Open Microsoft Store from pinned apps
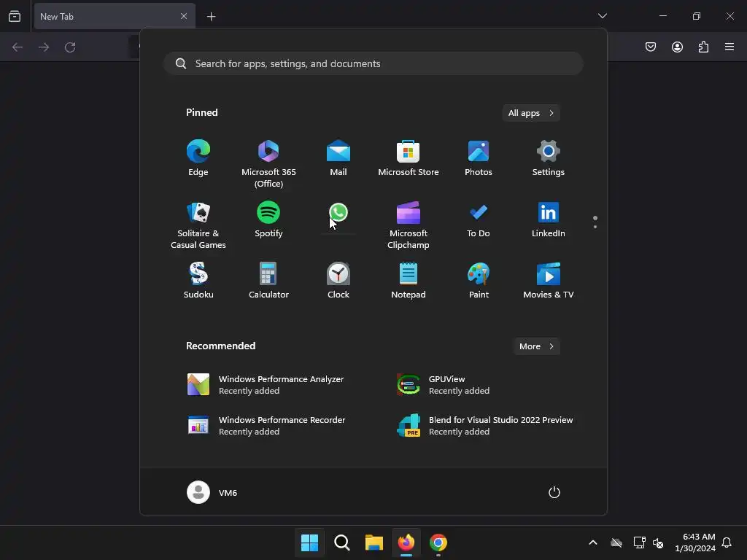This screenshot has width=747, height=560. coord(409,158)
